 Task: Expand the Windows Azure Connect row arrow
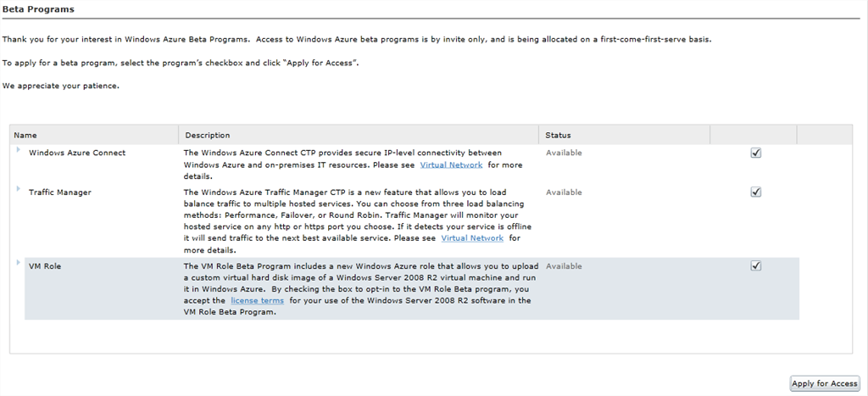[17, 150]
